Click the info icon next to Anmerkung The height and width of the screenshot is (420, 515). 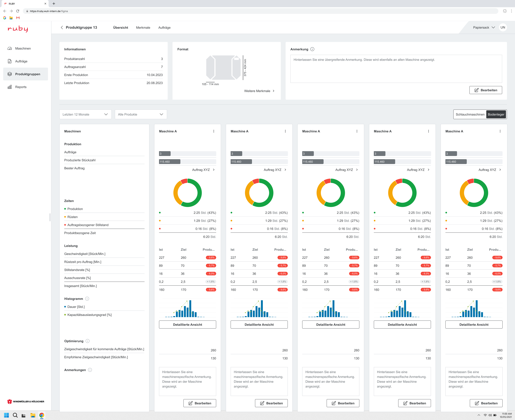tap(312, 49)
